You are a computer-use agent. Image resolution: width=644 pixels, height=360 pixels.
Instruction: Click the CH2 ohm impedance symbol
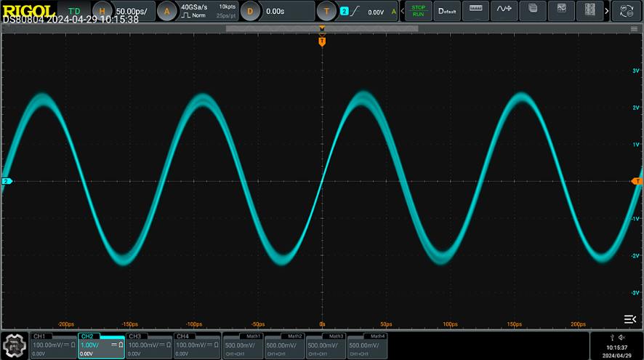pyautogui.click(x=121, y=345)
